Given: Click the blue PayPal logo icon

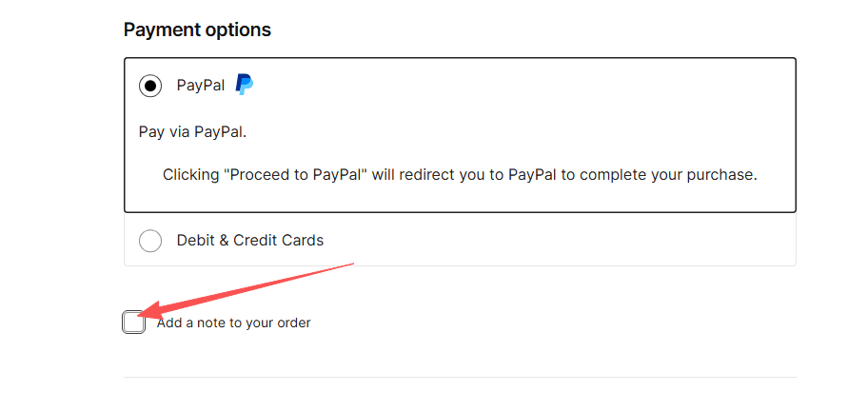Looking at the screenshot, I should coord(245,85).
